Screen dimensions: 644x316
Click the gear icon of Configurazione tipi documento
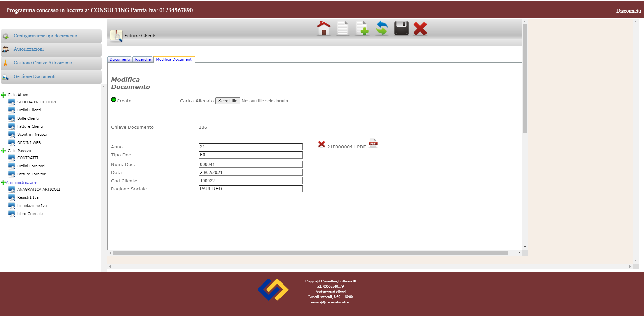[x=5, y=36]
